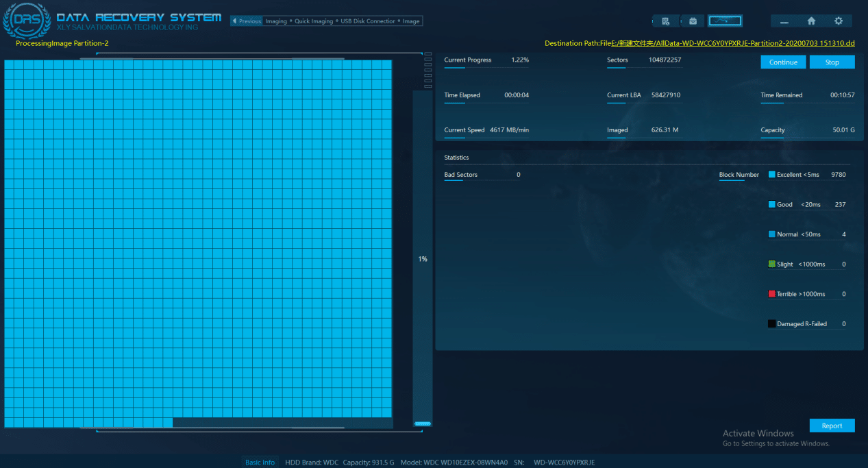
Task: Click the Capacity: 931.5 G status text
Action: pos(369,463)
